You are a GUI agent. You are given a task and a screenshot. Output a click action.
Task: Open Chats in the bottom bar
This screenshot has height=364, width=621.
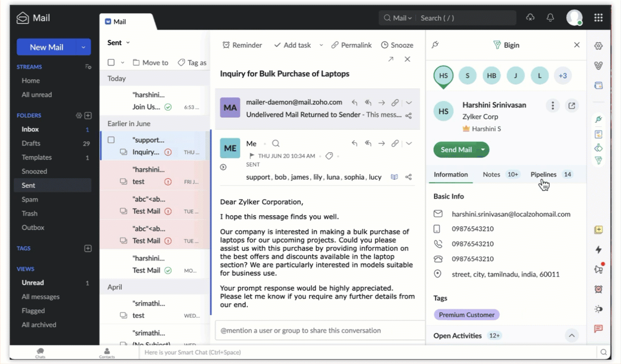tap(40, 353)
